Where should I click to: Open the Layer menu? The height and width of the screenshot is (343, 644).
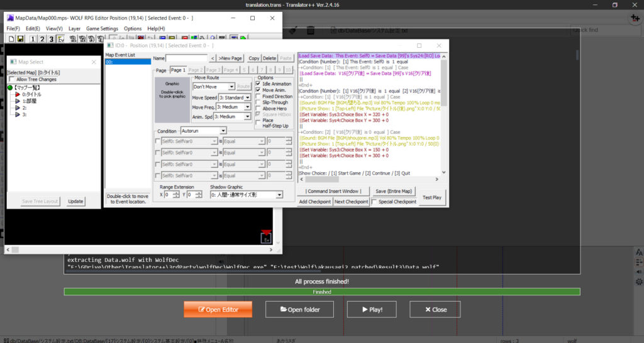pos(74,29)
